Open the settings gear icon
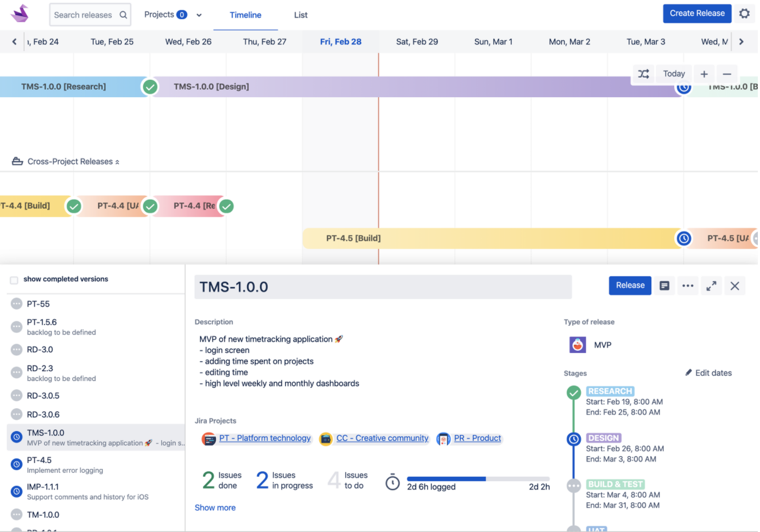 [744, 14]
